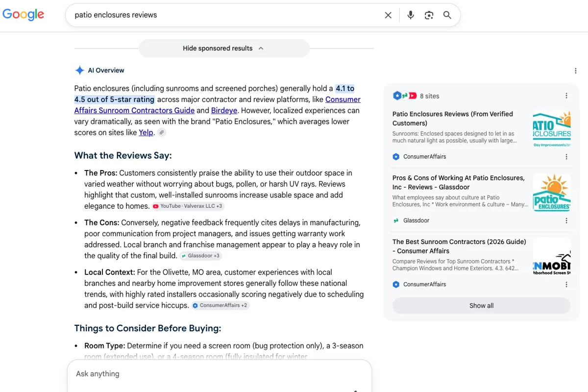This screenshot has width=588, height=392.
Task: Open Patio Enclosures Reviews (From Verified Customers) result
Action: click(x=453, y=119)
